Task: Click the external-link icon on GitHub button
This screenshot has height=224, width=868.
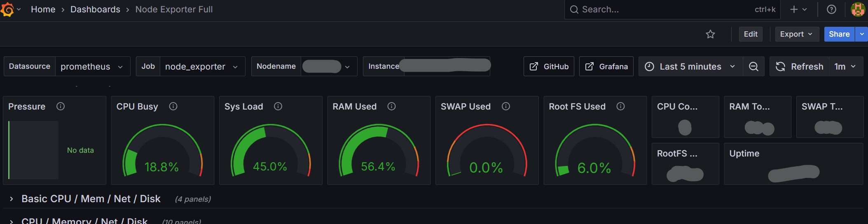Action: (533, 66)
